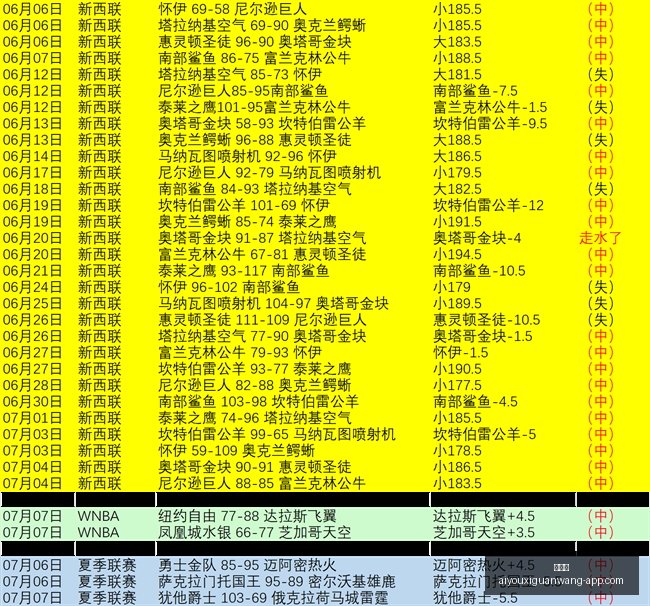
Task: Select the match 泰莱之鹰101-95富兰克林公牛
Action: 255,107
